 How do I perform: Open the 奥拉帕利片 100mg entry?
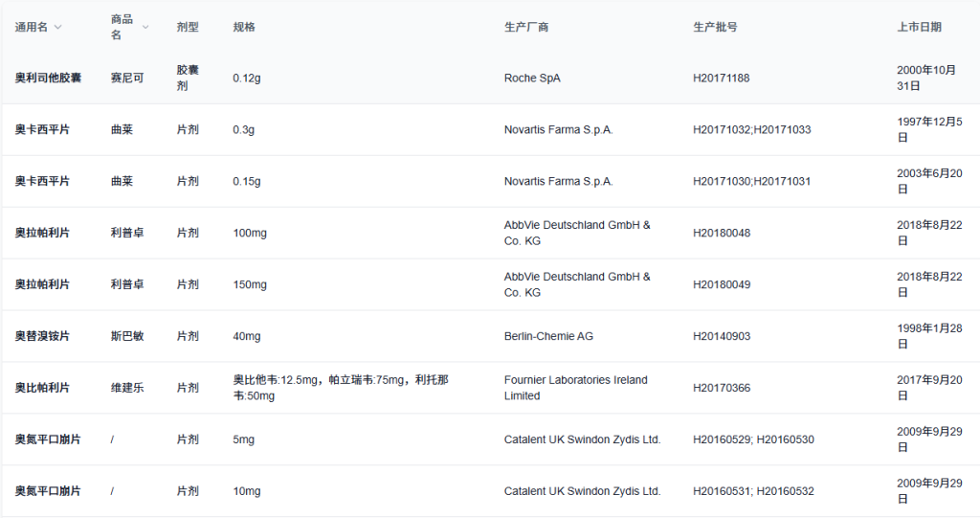tap(42, 234)
